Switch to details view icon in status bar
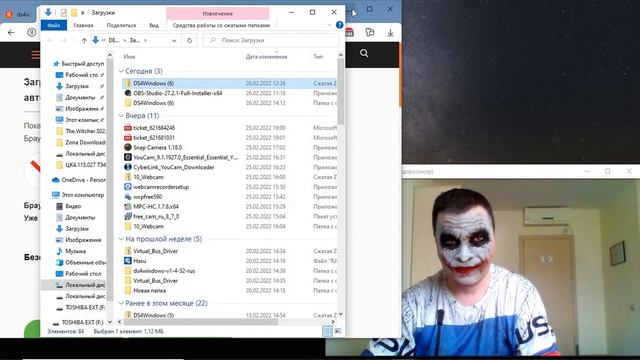This screenshot has height=360, width=640. [327, 331]
